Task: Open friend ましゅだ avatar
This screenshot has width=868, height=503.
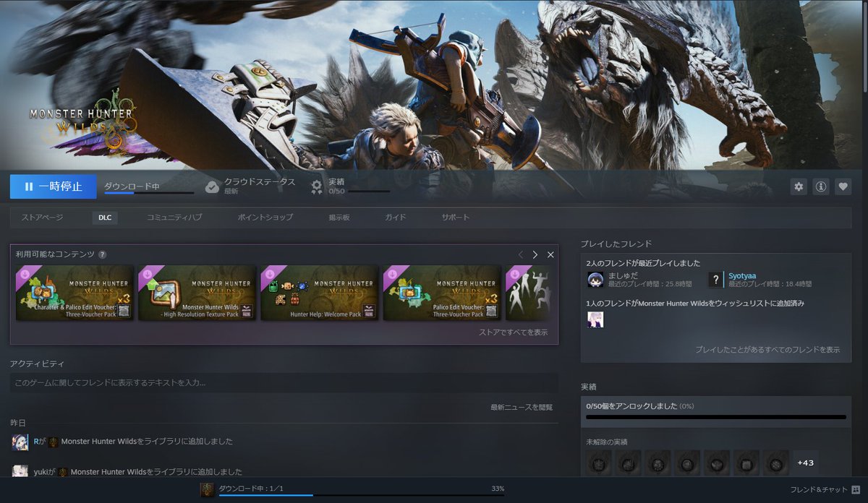Action: click(595, 280)
